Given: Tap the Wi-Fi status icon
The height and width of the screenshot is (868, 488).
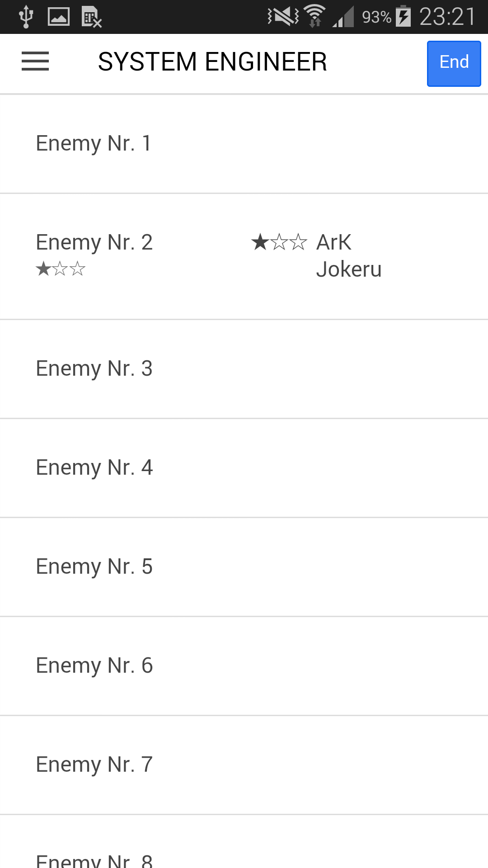Looking at the screenshot, I should (314, 16).
